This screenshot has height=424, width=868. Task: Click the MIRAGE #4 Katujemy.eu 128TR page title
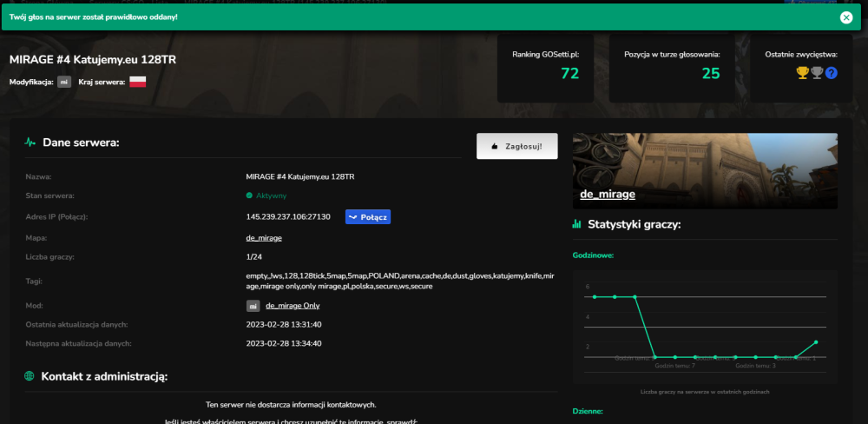click(x=93, y=59)
